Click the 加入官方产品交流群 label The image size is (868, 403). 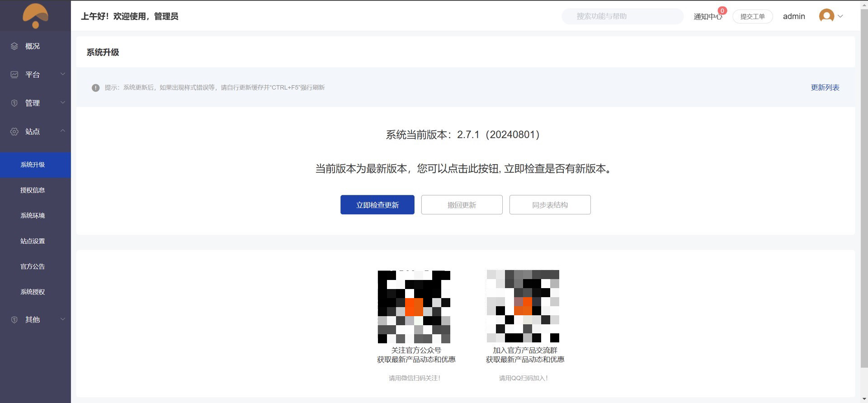point(525,351)
